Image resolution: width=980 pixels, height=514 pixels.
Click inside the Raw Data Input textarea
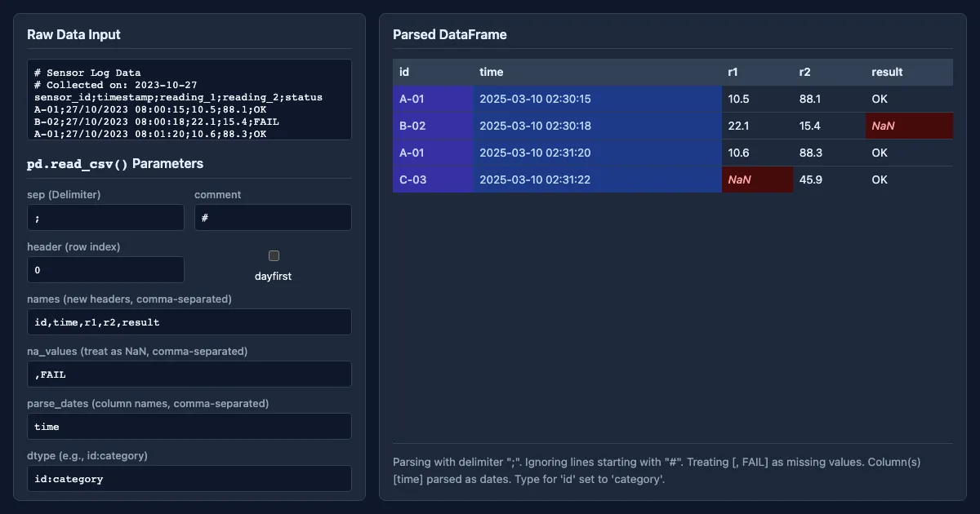[x=189, y=100]
